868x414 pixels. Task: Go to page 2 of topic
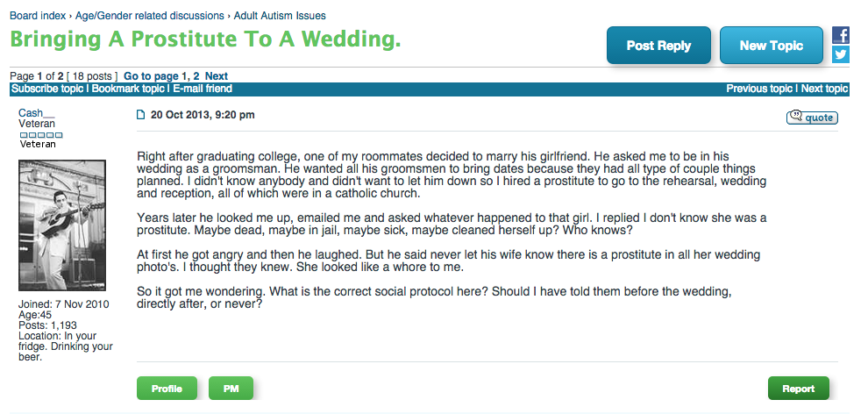[x=196, y=76]
